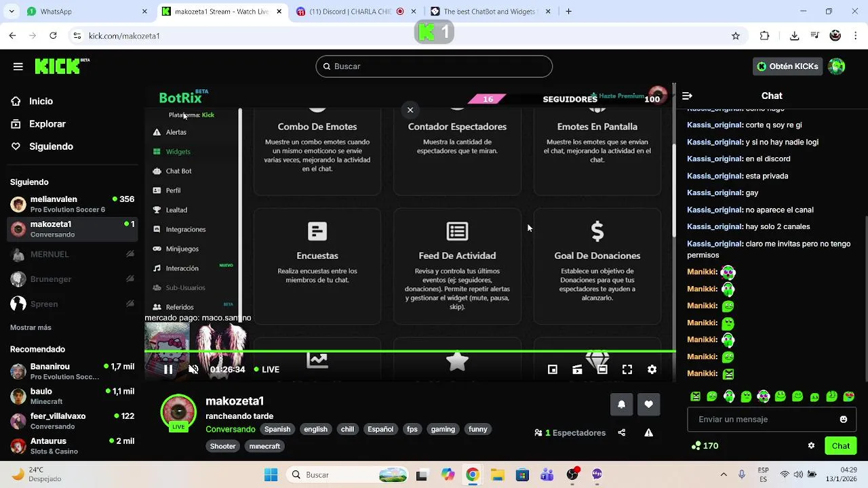The height and width of the screenshot is (488, 868).
Task: Collapse the chat panel with arrow icon
Action: 687,96
